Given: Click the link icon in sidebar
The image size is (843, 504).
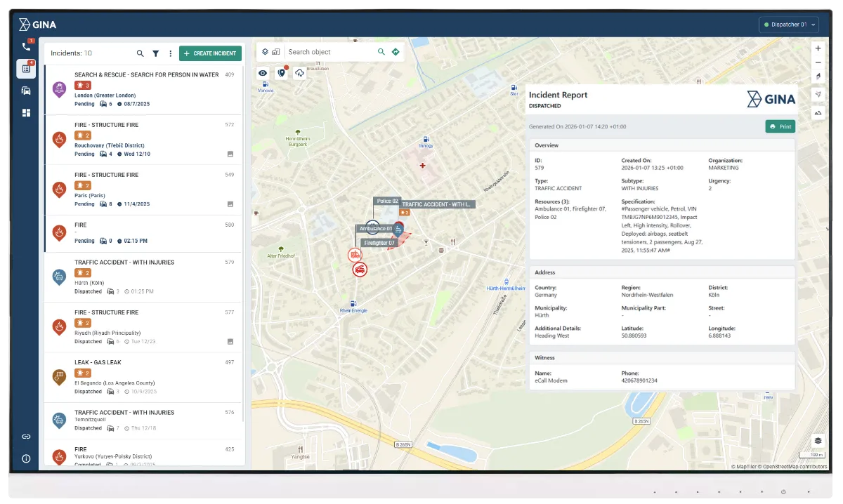Looking at the screenshot, I should click(26, 437).
